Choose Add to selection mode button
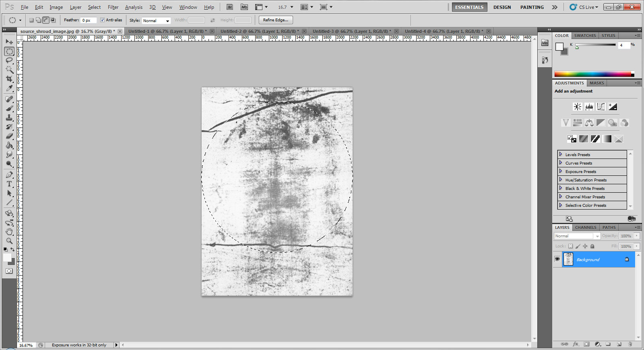644x350 pixels. [x=39, y=20]
